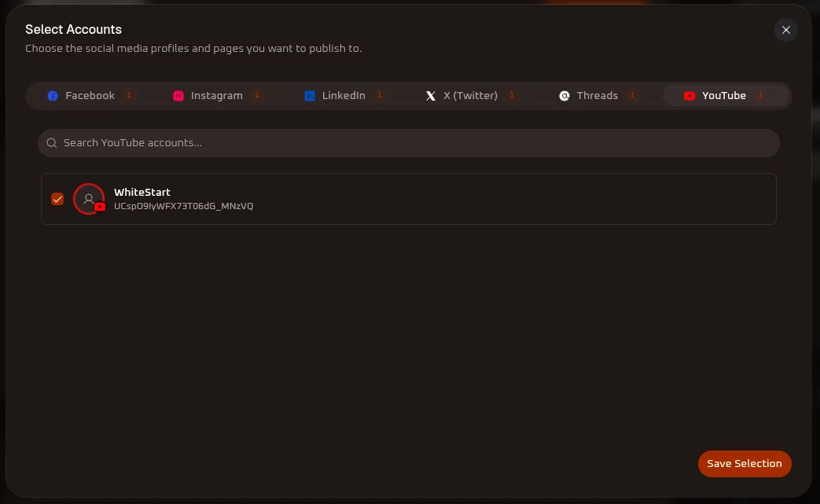820x504 pixels.
Task: Click the search magnifier icon
Action: (51, 143)
